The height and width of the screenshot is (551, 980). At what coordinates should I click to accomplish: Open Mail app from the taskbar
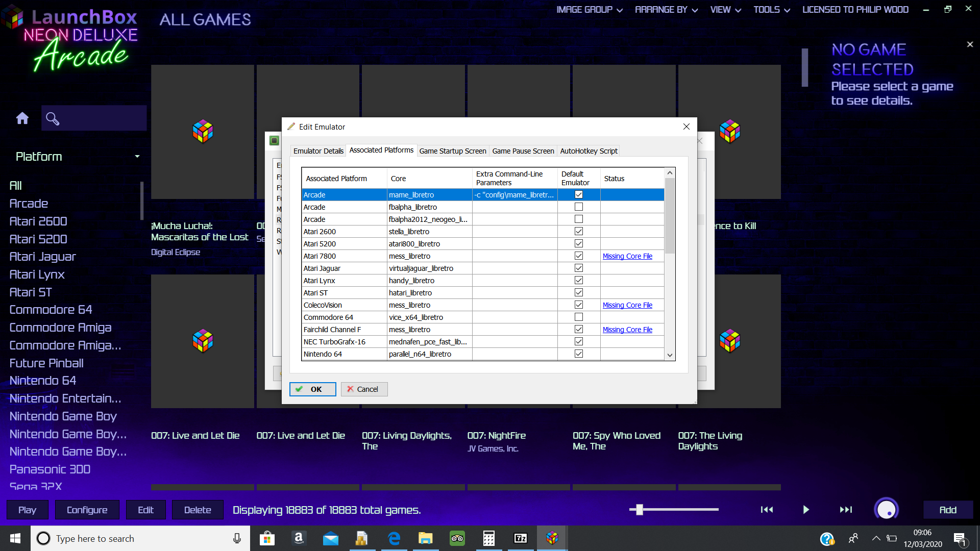click(x=330, y=538)
